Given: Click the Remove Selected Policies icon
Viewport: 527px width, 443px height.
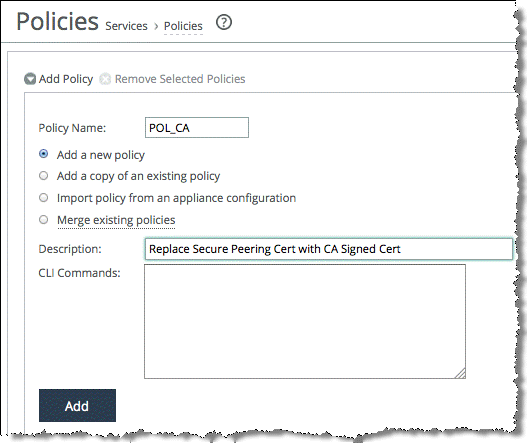Looking at the screenshot, I should click(x=105, y=79).
